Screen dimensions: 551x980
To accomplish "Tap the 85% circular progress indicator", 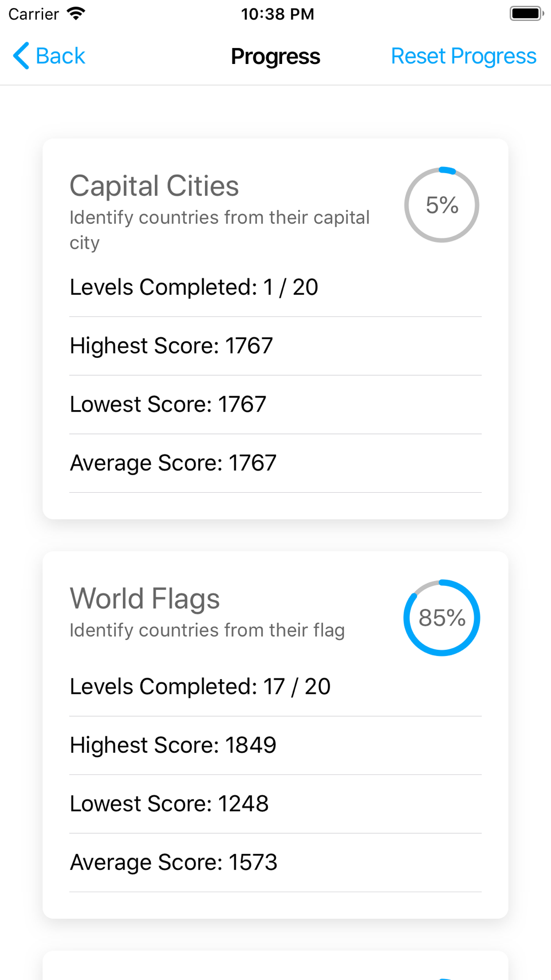I will pos(442,618).
